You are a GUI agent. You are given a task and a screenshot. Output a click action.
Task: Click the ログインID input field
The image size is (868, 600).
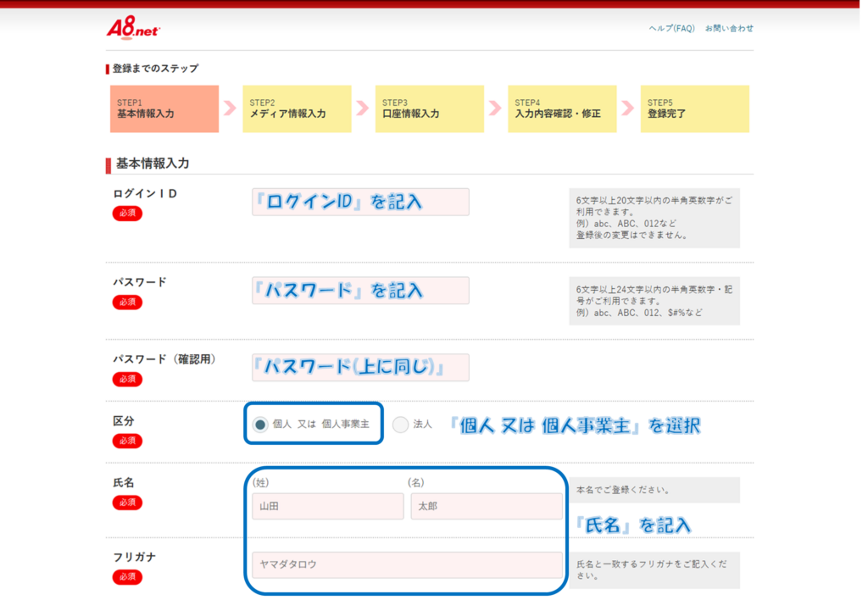tap(360, 202)
